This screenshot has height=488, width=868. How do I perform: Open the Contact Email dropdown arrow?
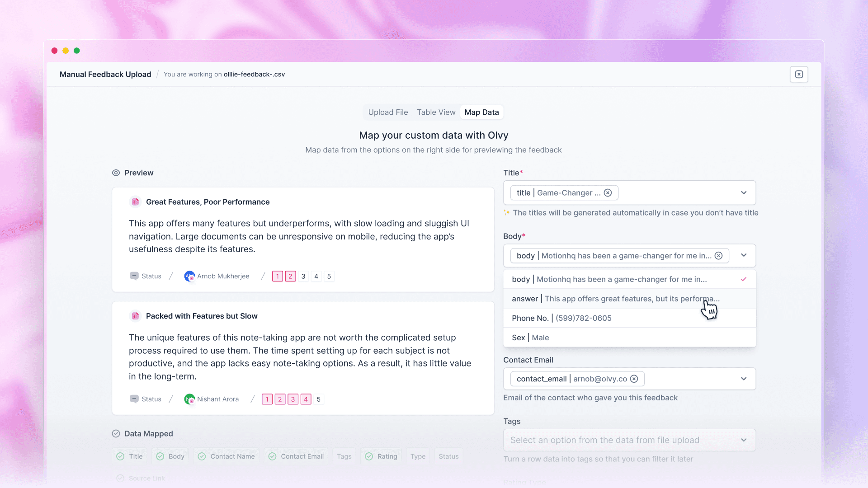coord(744,379)
